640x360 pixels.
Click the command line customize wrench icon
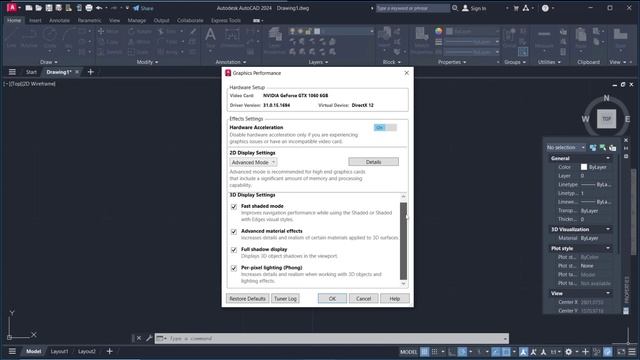click(x=149, y=338)
